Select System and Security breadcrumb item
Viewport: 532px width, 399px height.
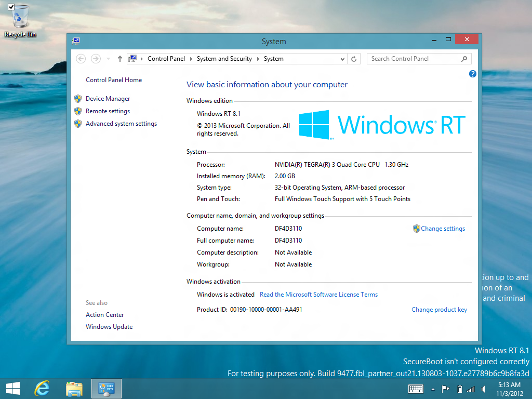pos(224,59)
